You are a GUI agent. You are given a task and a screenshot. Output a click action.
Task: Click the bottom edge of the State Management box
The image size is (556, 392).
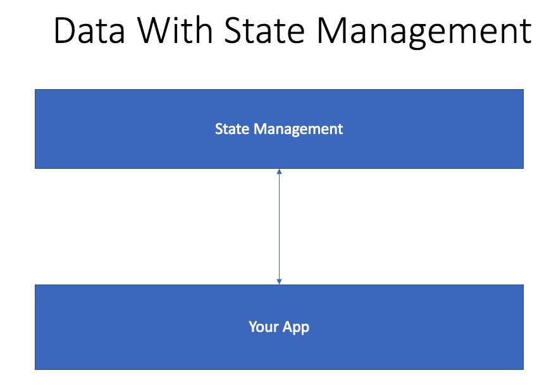coord(158,168)
